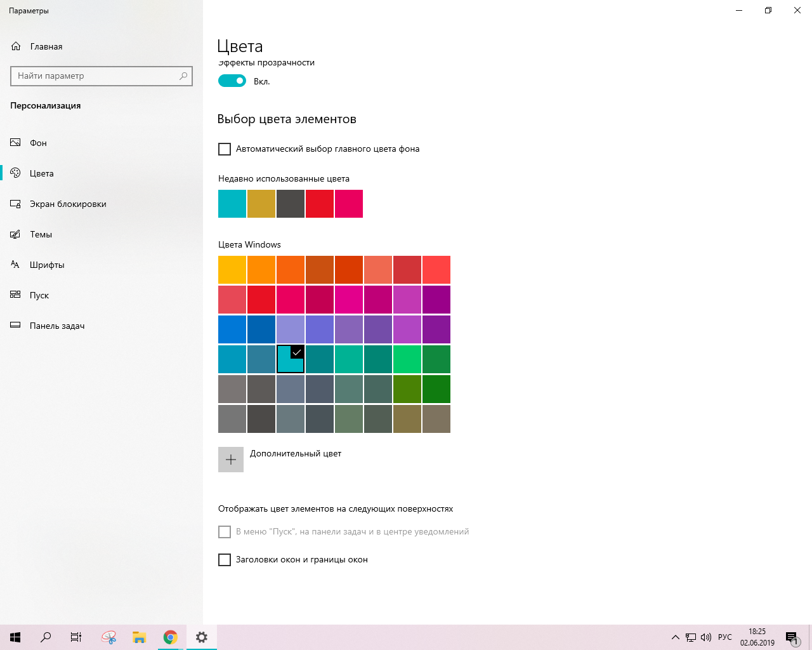
Task: Switch to the Пуск settings page
Action: coord(101,295)
